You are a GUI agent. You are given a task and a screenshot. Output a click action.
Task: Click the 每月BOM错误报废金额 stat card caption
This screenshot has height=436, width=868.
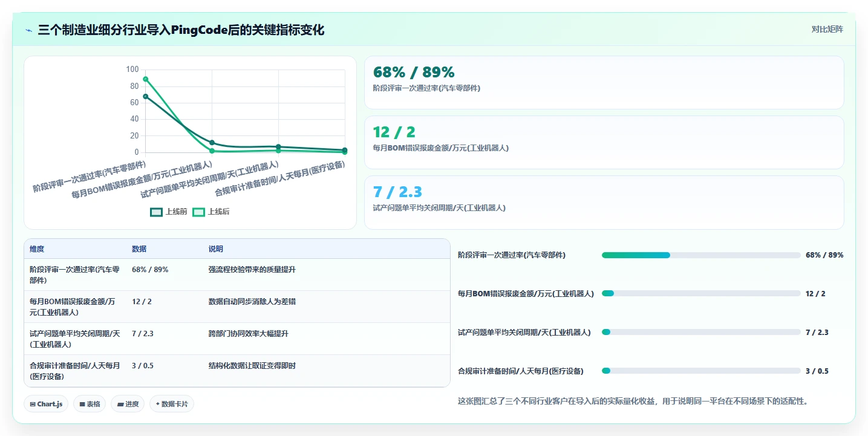[x=441, y=148]
